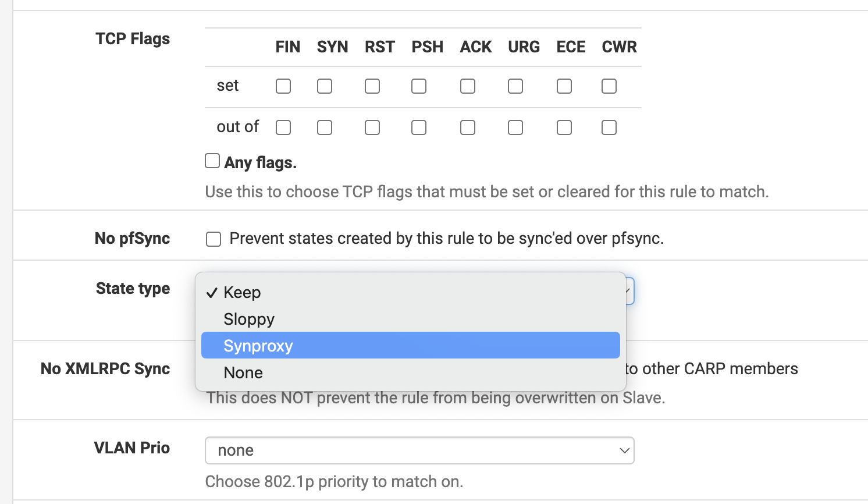Check the URG flag in out of row
The image size is (868, 504).
click(x=515, y=127)
